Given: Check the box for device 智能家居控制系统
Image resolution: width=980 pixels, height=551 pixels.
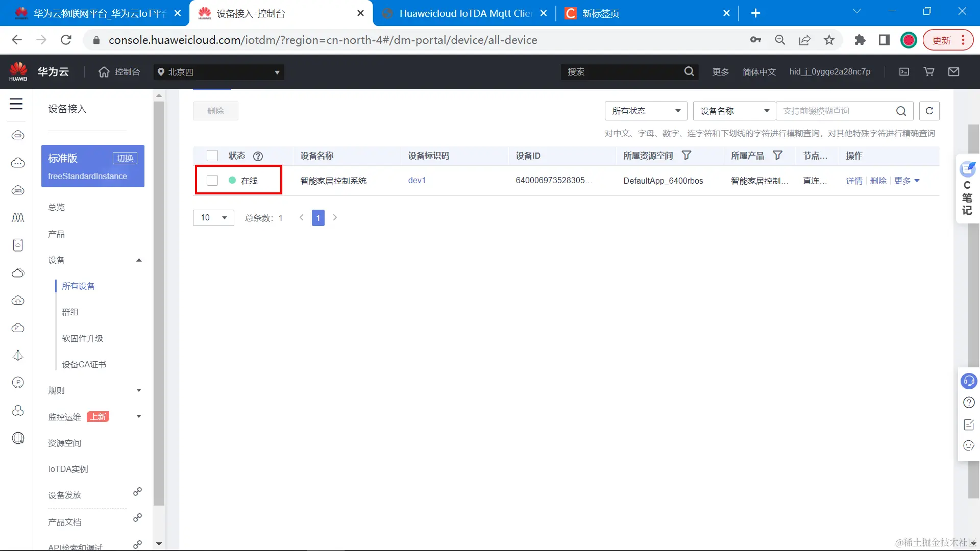Looking at the screenshot, I should [212, 181].
